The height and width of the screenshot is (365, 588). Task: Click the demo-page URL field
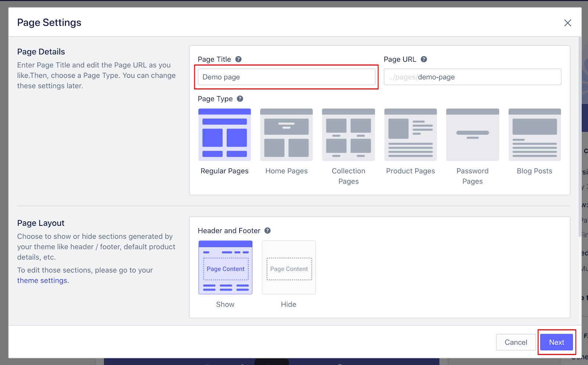click(x=472, y=77)
